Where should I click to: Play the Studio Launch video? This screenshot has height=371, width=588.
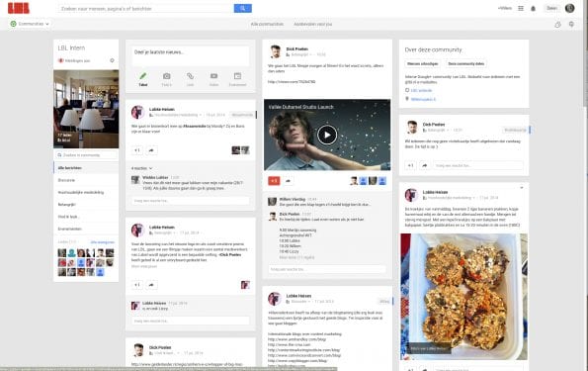pos(327,135)
